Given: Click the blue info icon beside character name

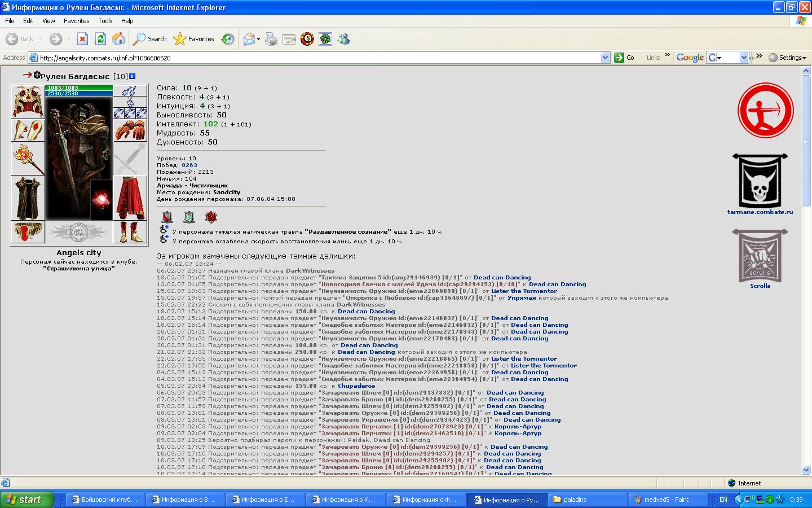Looking at the screenshot, I should click(132, 76).
